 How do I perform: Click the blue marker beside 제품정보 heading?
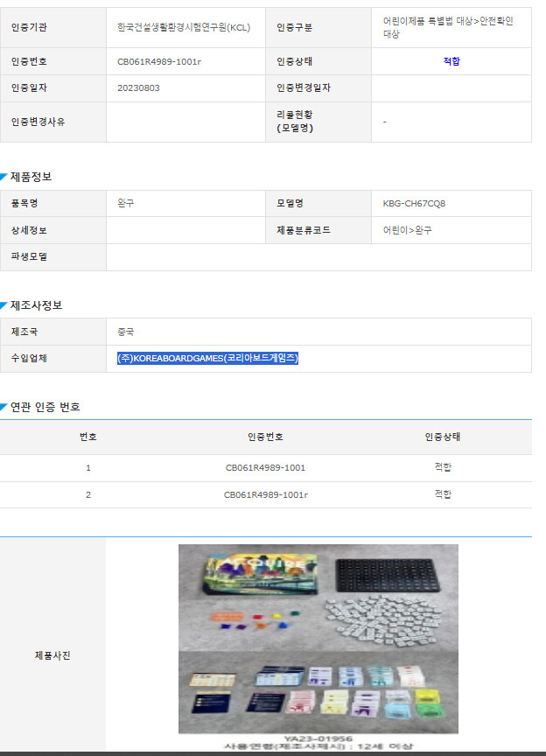tap(4, 176)
